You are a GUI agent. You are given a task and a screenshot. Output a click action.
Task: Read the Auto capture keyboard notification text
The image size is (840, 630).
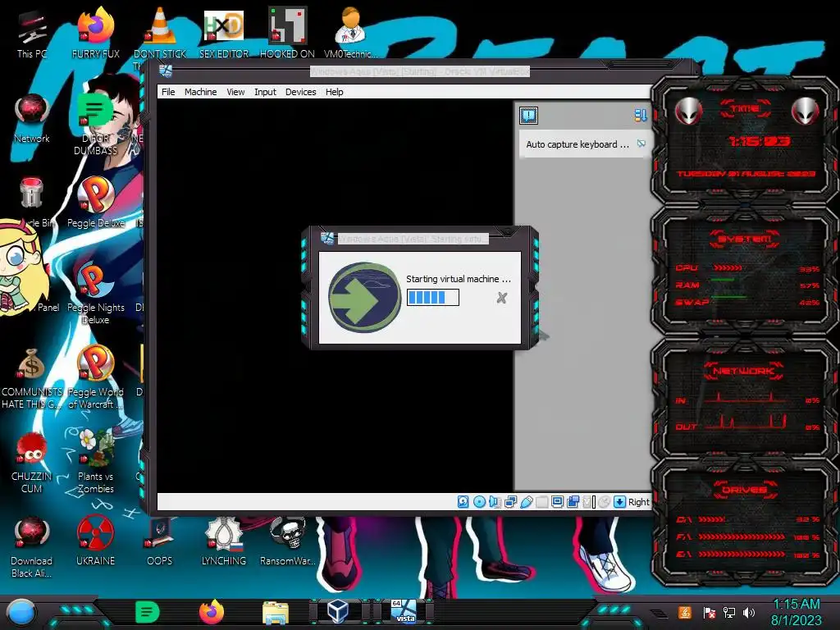tap(577, 144)
